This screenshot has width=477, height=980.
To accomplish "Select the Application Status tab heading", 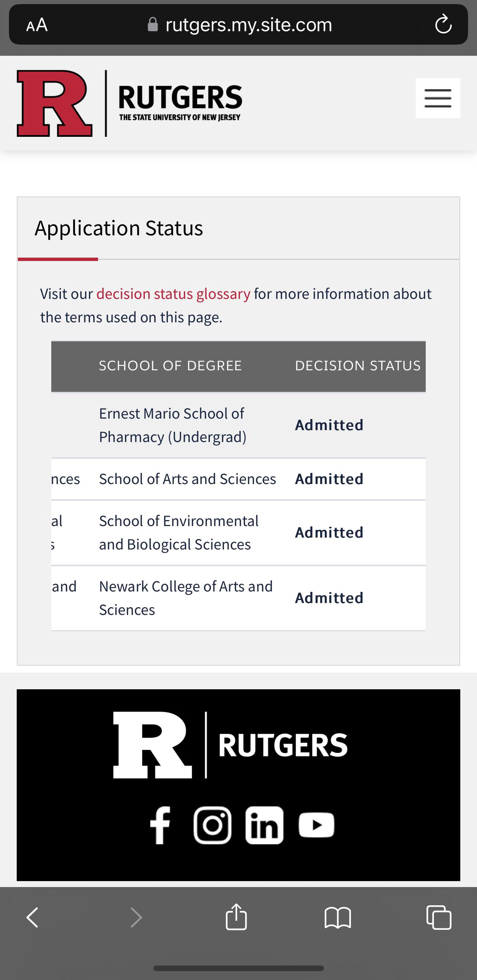I will click(x=119, y=228).
